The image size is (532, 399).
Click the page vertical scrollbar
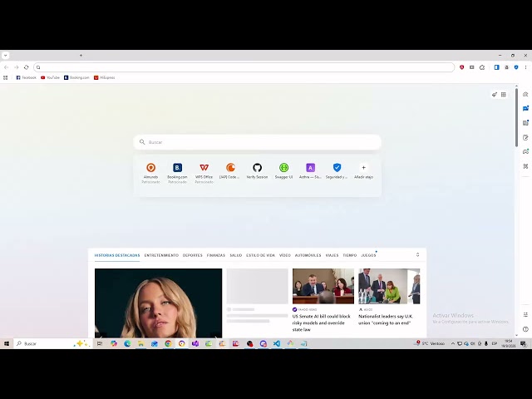(517, 117)
